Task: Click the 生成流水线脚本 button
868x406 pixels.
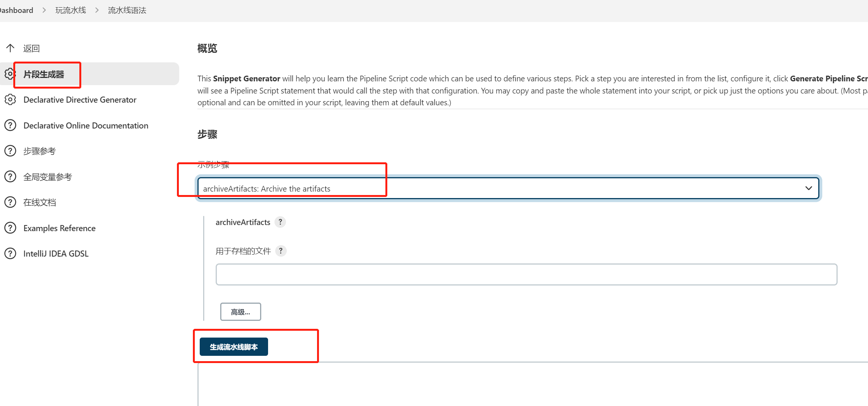Action: [x=234, y=347]
